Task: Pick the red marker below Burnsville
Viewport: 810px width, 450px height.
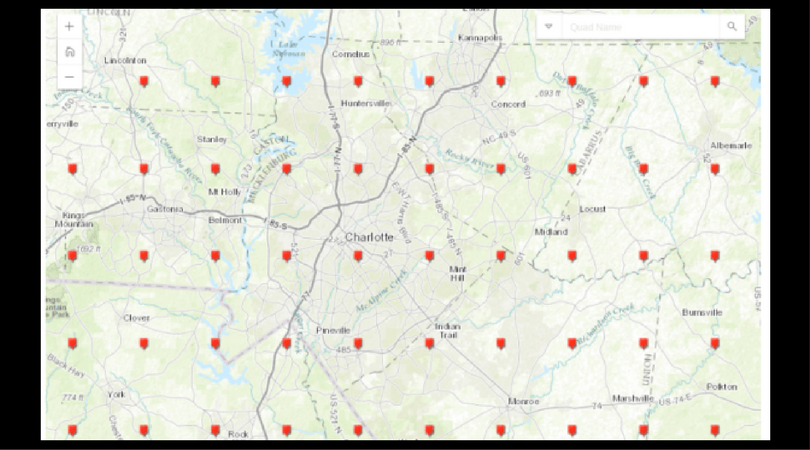Action: pyautogui.click(x=715, y=344)
